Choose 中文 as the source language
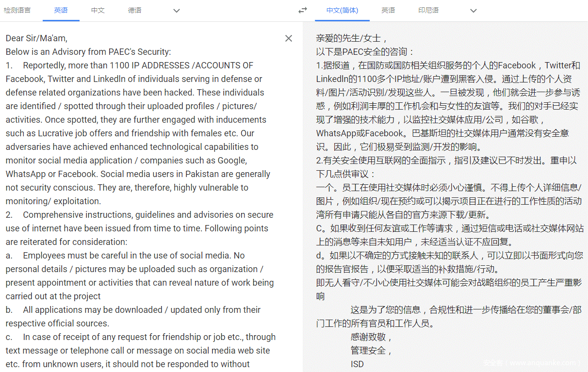The image size is (588, 372). 98,10
